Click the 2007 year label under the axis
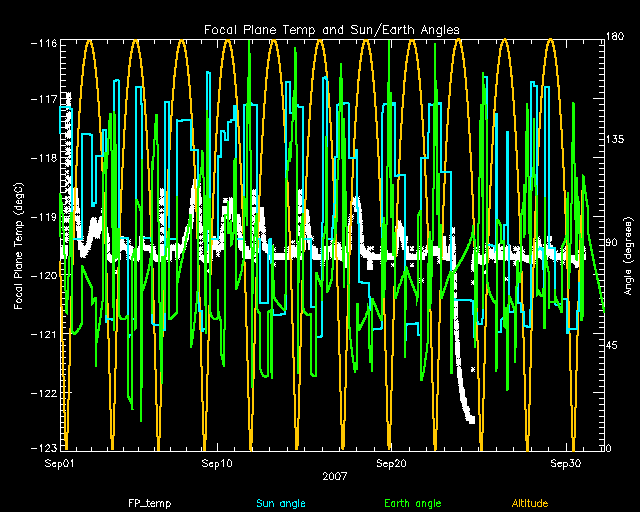Image resolution: width=640 pixels, height=512 pixels. pyautogui.click(x=334, y=477)
